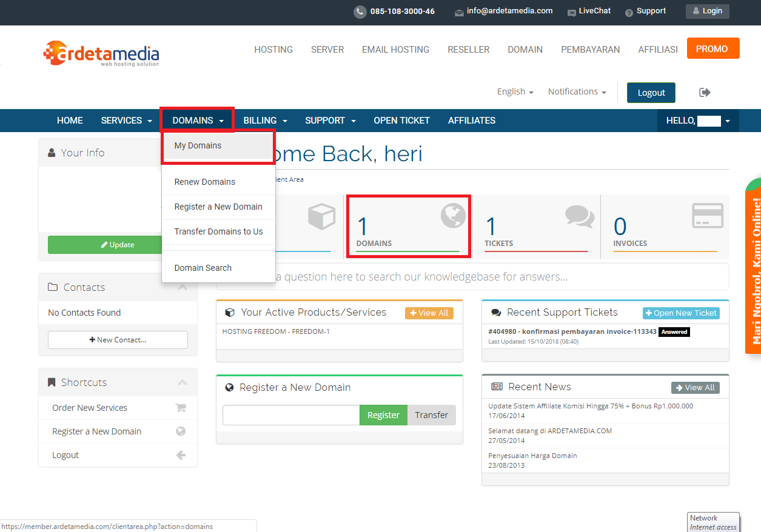
Task: Click the logout door icon near the Logout button
Action: [704, 91]
